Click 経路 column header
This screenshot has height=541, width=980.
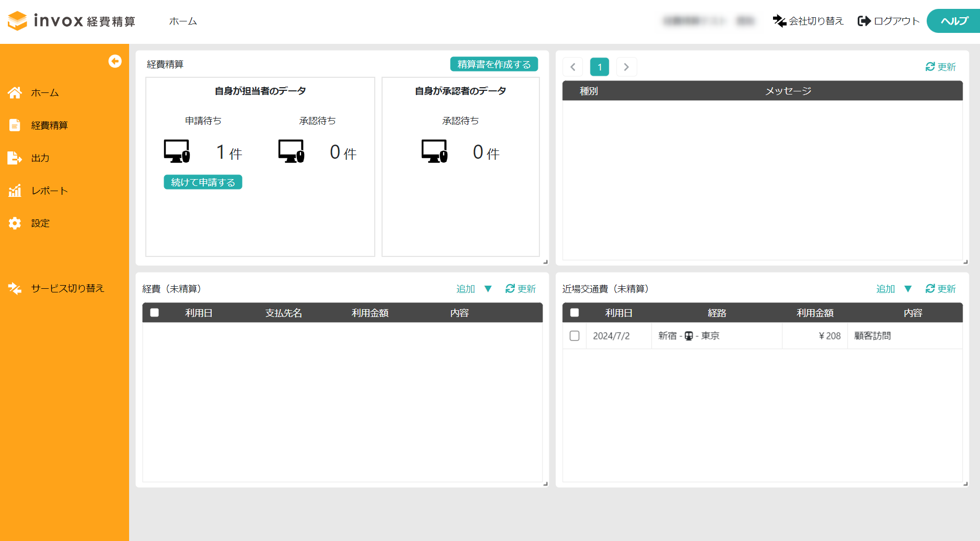(717, 313)
